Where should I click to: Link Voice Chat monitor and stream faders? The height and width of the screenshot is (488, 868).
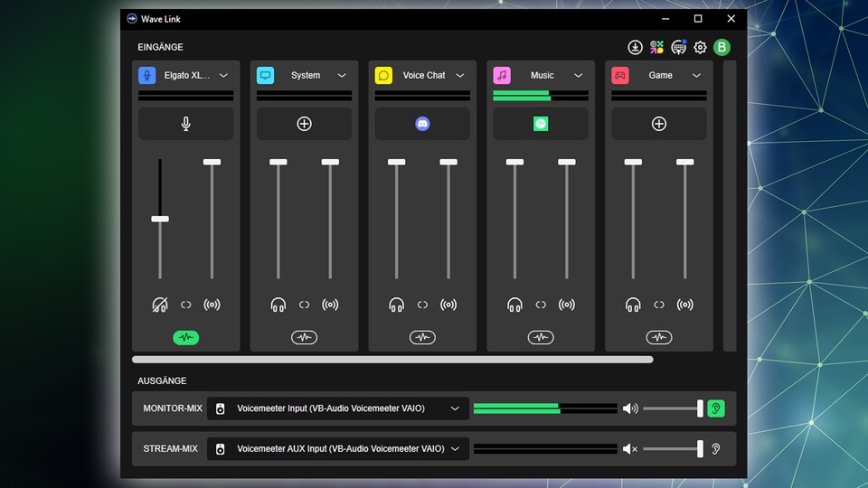pyautogui.click(x=422, y=305)
